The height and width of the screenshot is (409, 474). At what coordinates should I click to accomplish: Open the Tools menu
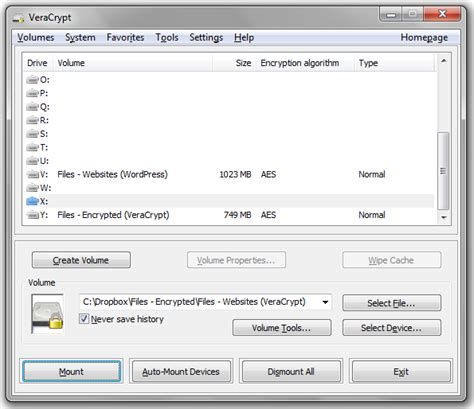point(167,37)
